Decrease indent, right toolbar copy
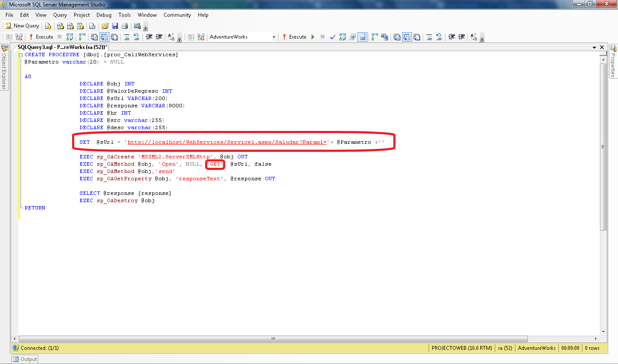The height and width of the screenshot is (364, 618). coord(451,37)
